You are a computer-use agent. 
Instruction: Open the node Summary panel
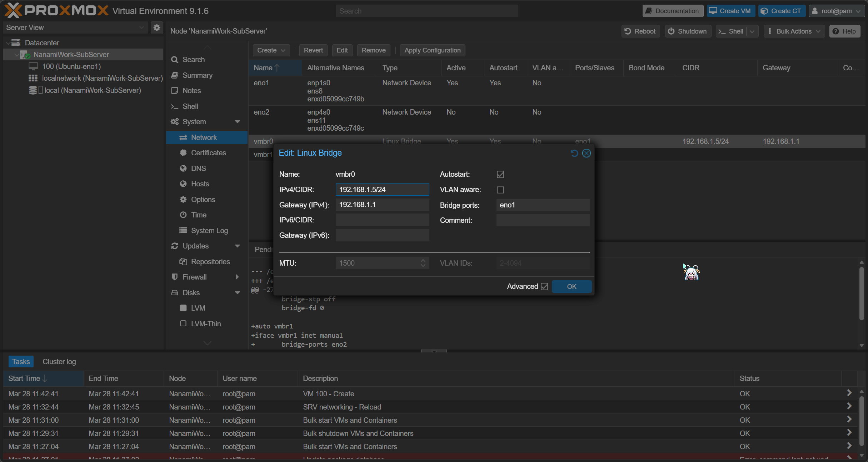pyautogui.click(x=197, y=75)
